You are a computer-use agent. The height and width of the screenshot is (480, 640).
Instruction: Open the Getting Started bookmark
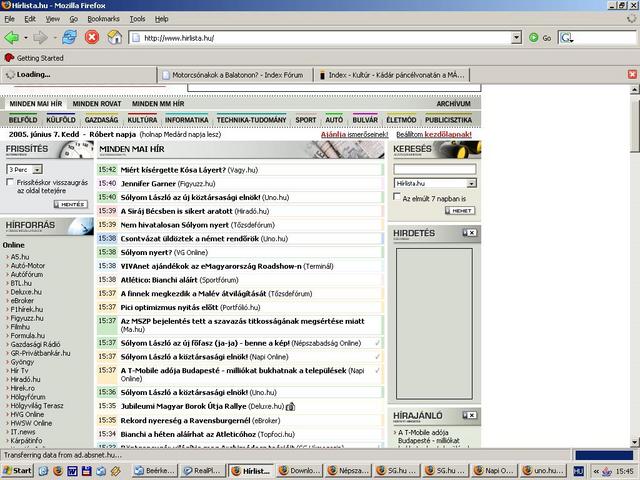(x=34, y=58)
